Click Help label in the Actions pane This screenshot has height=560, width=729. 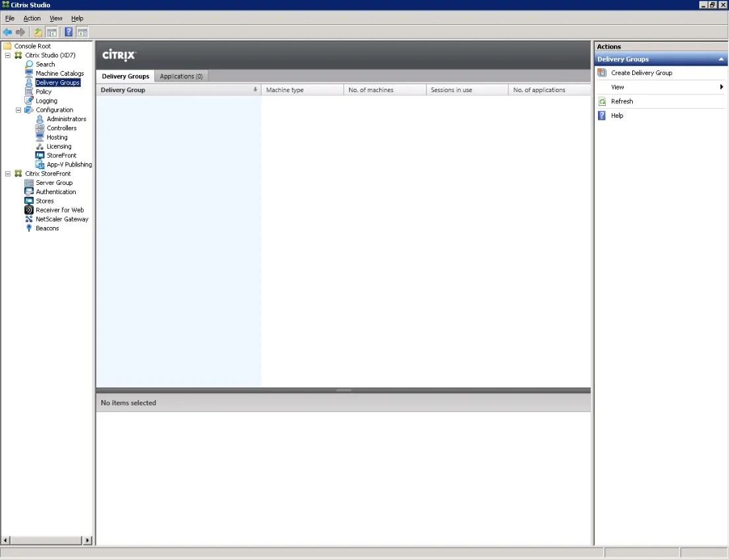(617, 116)
